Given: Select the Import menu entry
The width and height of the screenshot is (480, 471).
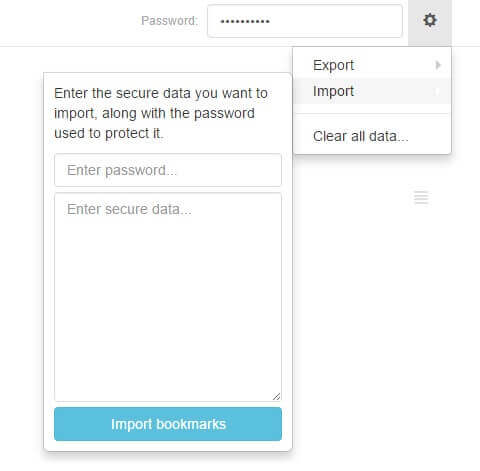Looking at the screenshot, I should pos(372,91).
